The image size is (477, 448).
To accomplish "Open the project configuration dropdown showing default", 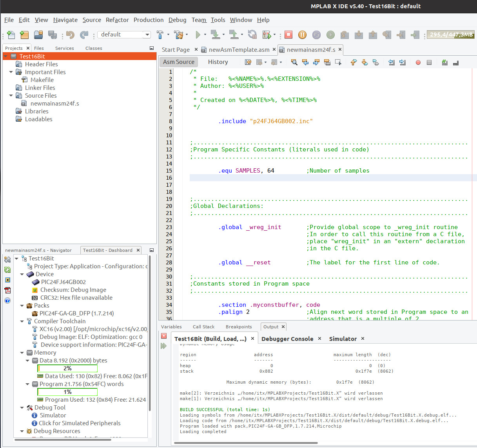I will click(x=124, y=35).
